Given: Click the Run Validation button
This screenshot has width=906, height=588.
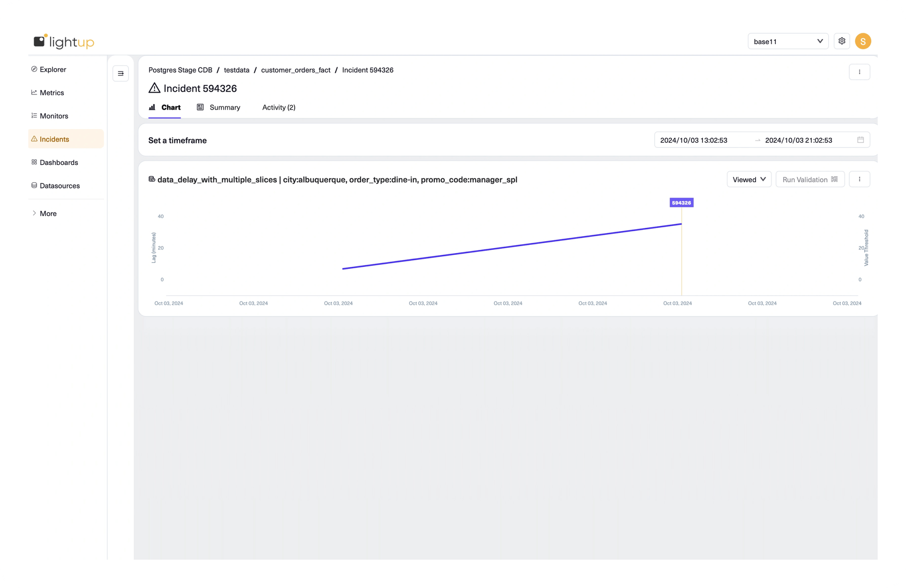Looking at the screenshot, I should click(x=810, y=179).
